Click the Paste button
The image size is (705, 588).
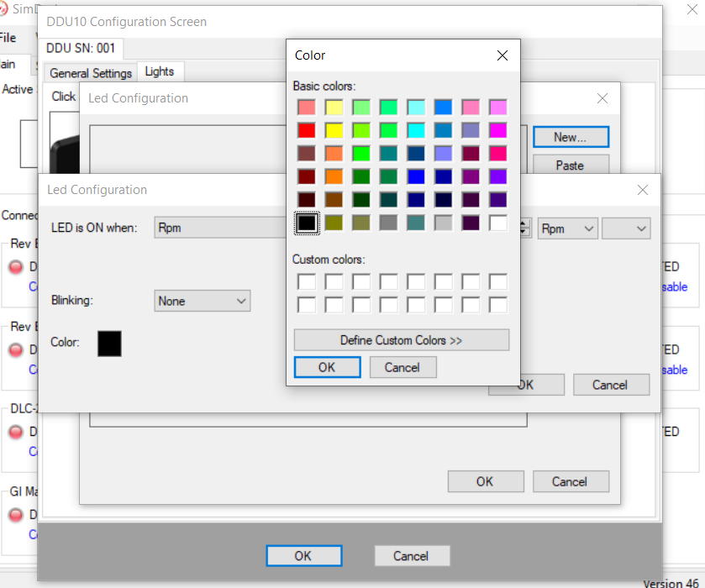click(570, 165)
